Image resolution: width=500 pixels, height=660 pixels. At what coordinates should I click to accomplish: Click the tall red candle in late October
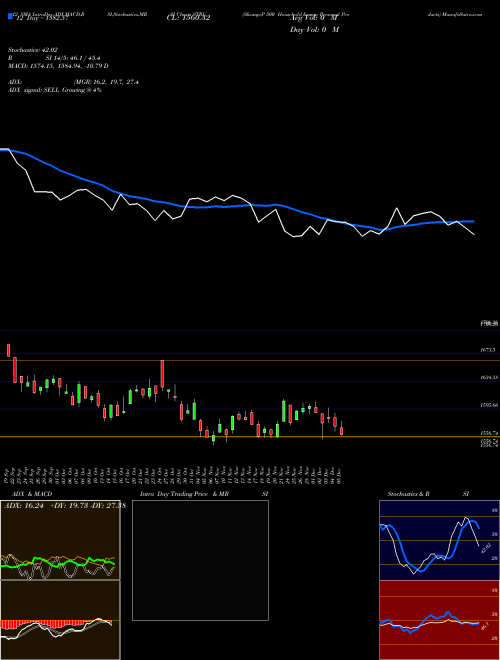coord(162,374)
